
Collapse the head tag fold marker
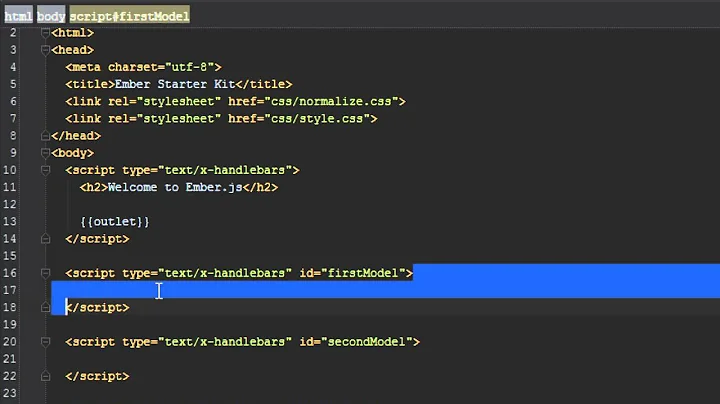coord(45,50)
